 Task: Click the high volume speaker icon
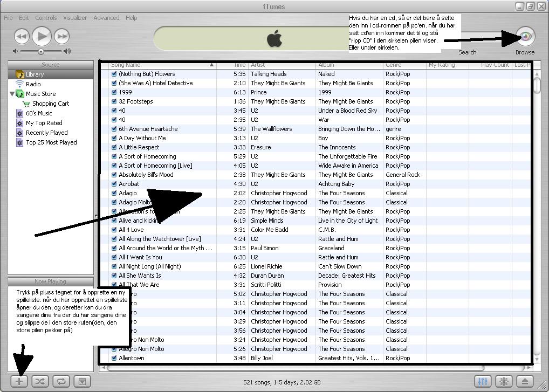coord(67,51)
